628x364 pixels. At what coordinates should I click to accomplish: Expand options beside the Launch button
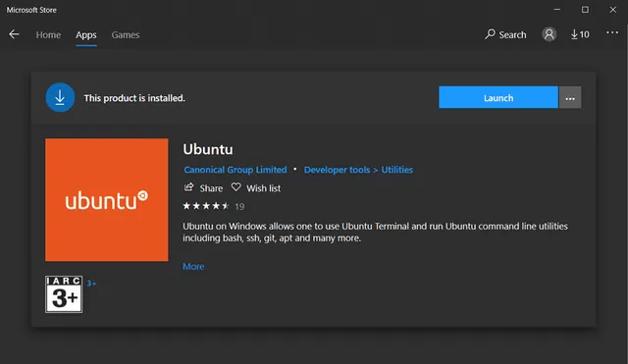point(570,97)
